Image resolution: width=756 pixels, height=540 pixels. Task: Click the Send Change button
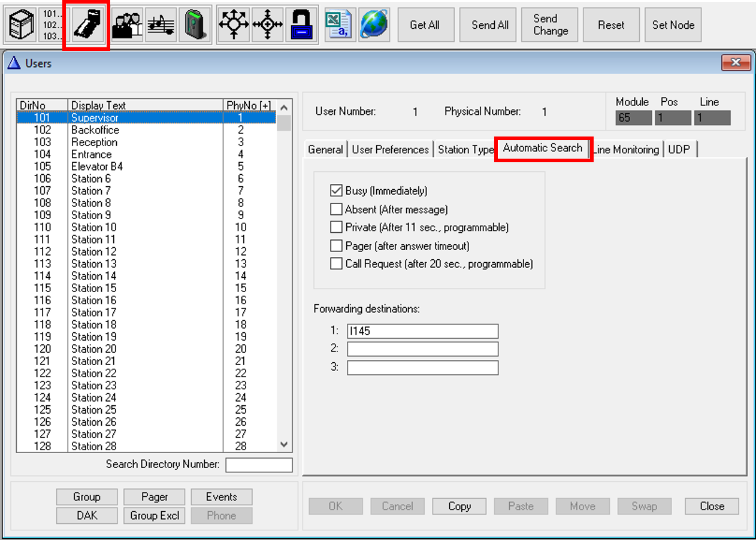(x=550, y=25)
